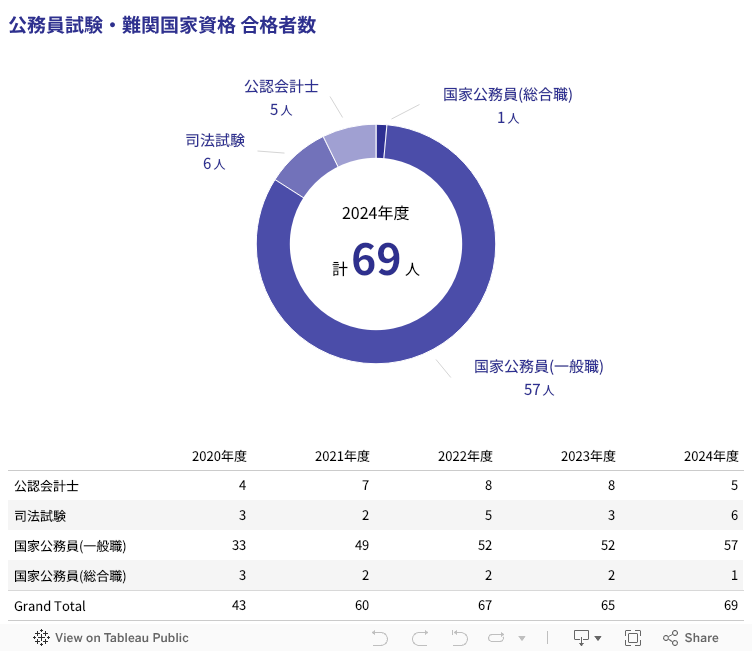
Task: Select the 司法試験 donut slice
Action: pos(297,171)
